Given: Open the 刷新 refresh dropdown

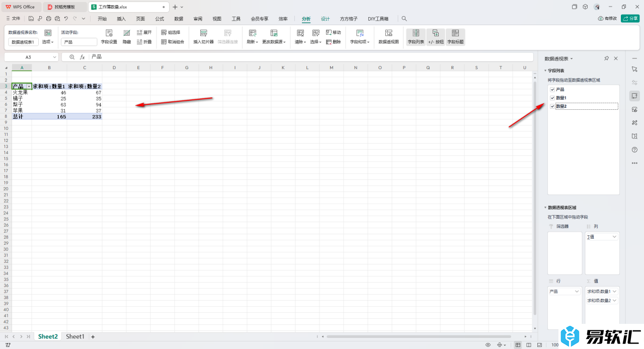Looking at the screenshot, I should (x=252, y=42).
